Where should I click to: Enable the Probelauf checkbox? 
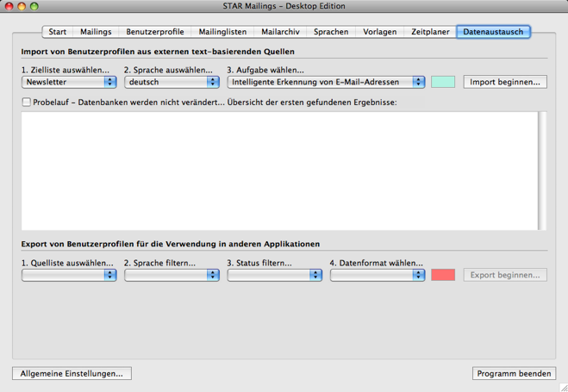point(27,102)
